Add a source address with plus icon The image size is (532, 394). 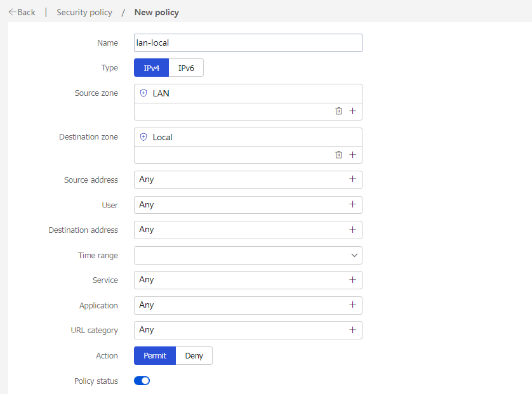[x=352, y=179]
